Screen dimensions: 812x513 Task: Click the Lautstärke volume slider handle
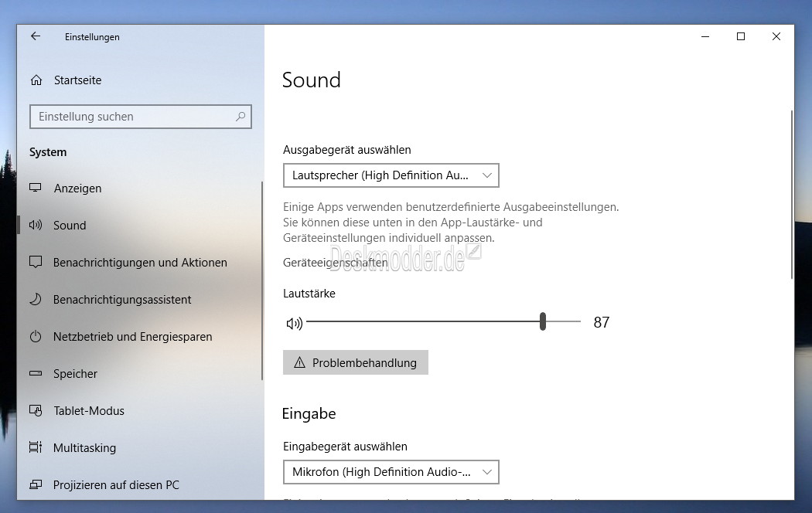click(543, 322)
